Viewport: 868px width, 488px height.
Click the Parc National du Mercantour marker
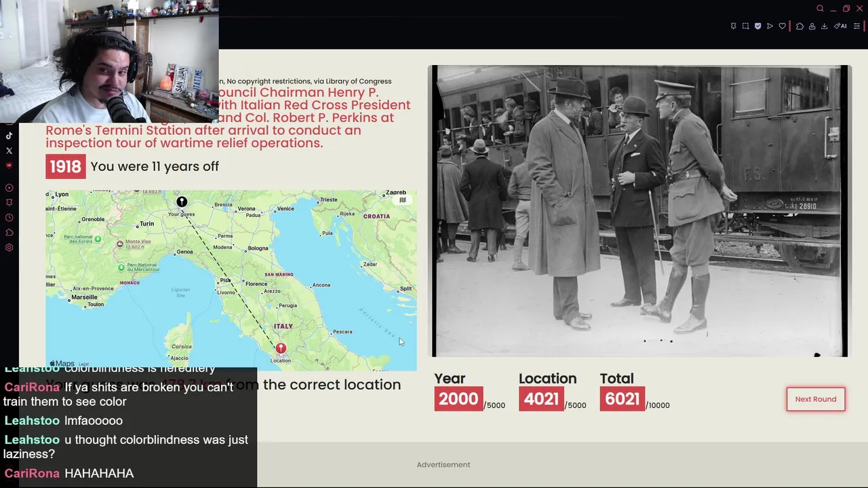pos(121,267)
